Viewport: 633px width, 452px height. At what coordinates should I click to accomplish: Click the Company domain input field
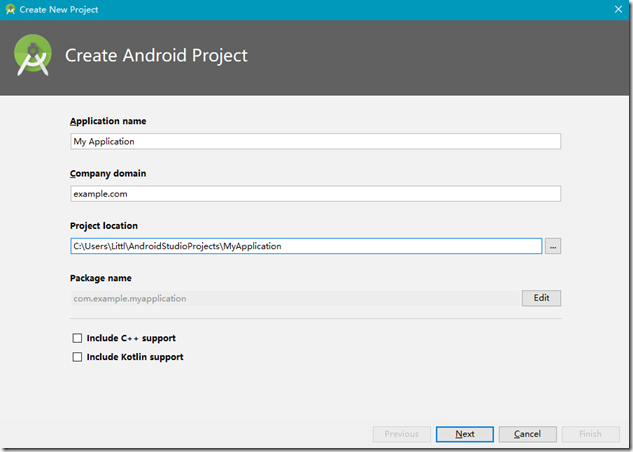pos(315,194)
